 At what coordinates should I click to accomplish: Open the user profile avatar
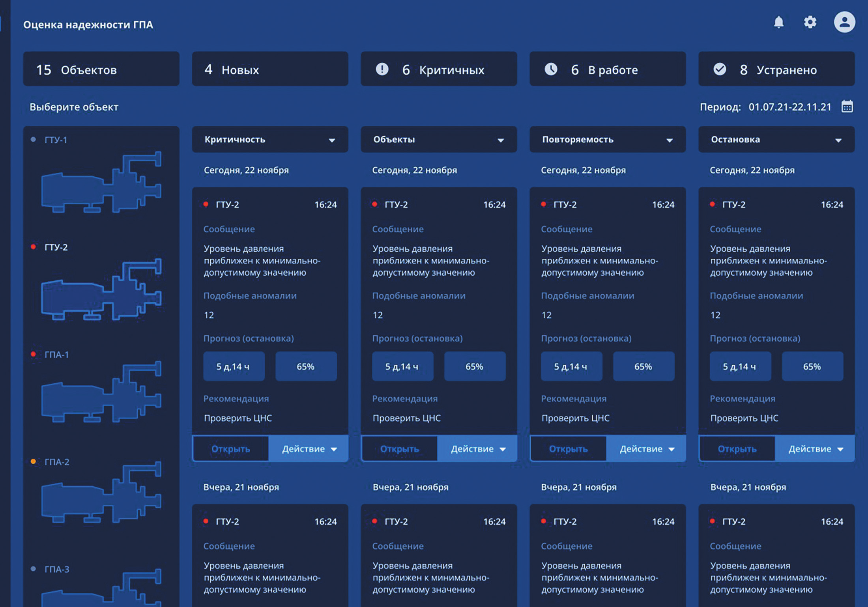click(844, 22)
